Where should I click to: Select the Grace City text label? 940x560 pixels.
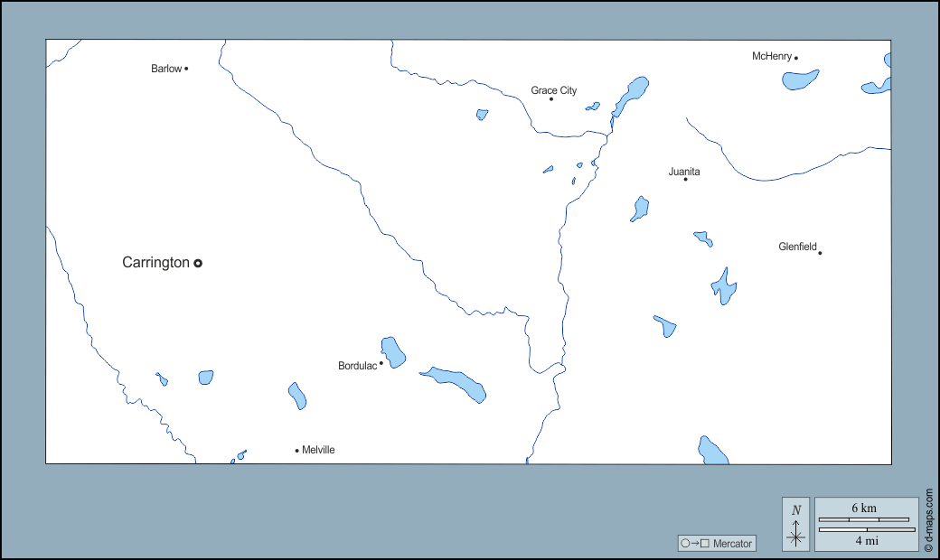click(x=553, y=90)
